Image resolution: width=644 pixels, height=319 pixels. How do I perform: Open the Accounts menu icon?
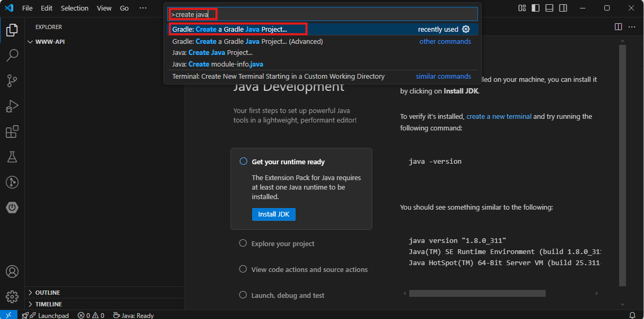pos(12,271)
